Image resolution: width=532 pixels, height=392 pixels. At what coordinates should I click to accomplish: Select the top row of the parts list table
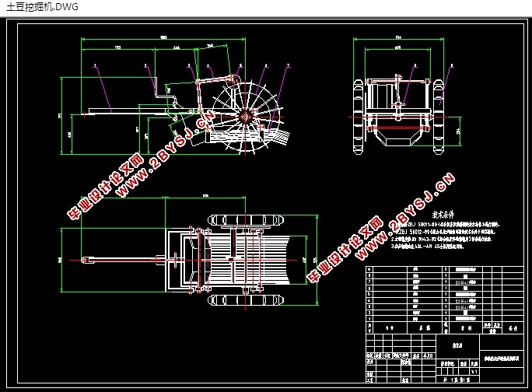(x=444, y=269)
